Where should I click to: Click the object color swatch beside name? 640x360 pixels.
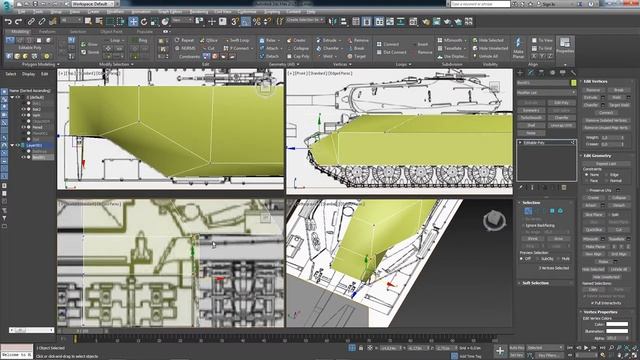click(573, 83)
